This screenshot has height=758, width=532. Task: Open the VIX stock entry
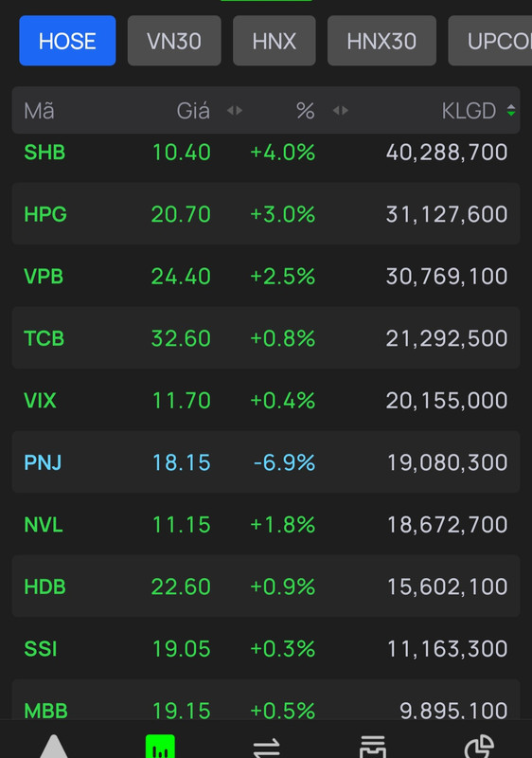coord(266,400)
